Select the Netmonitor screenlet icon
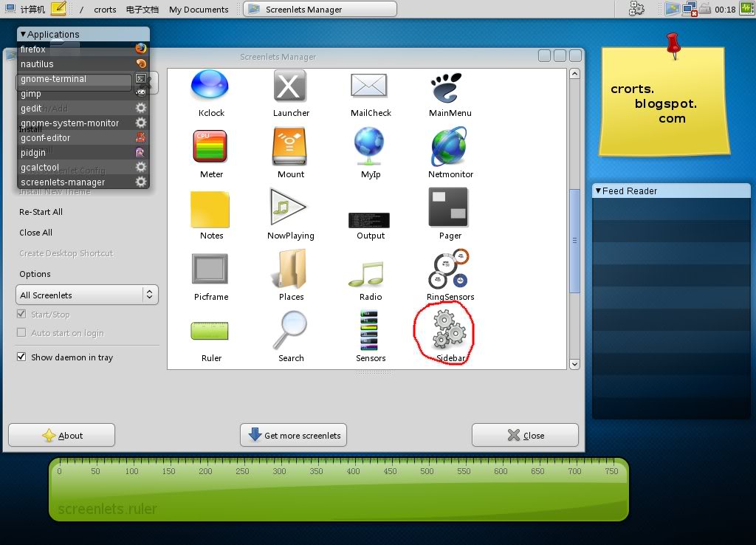Screen dimensions: 756x545 tap(449, 146)
